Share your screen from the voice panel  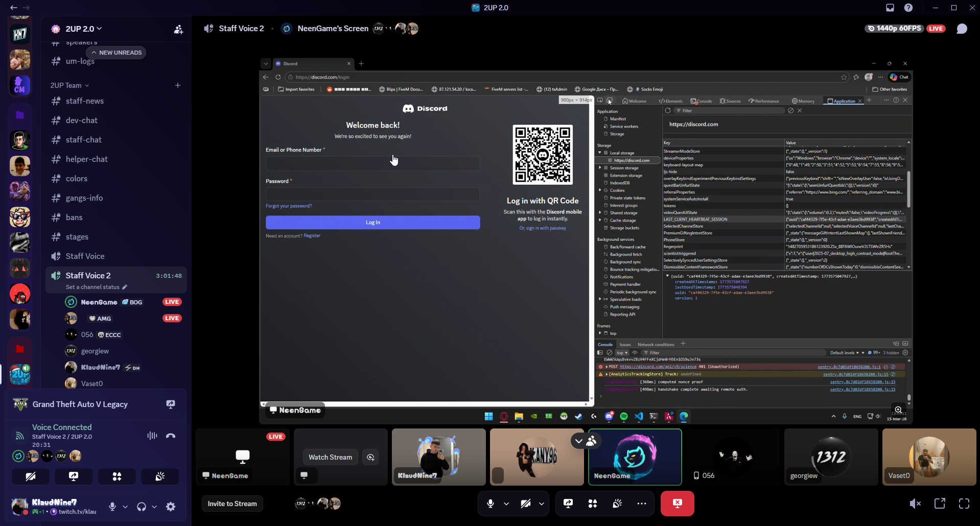pos(74,476)
